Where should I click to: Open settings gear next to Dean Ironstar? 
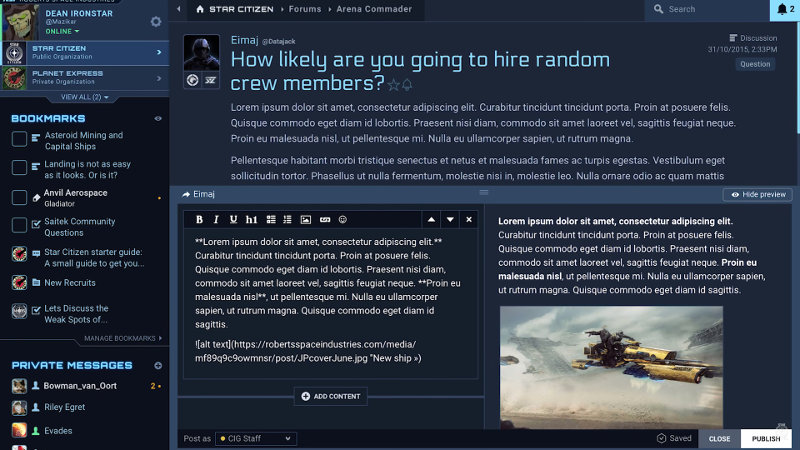point(156,21)
